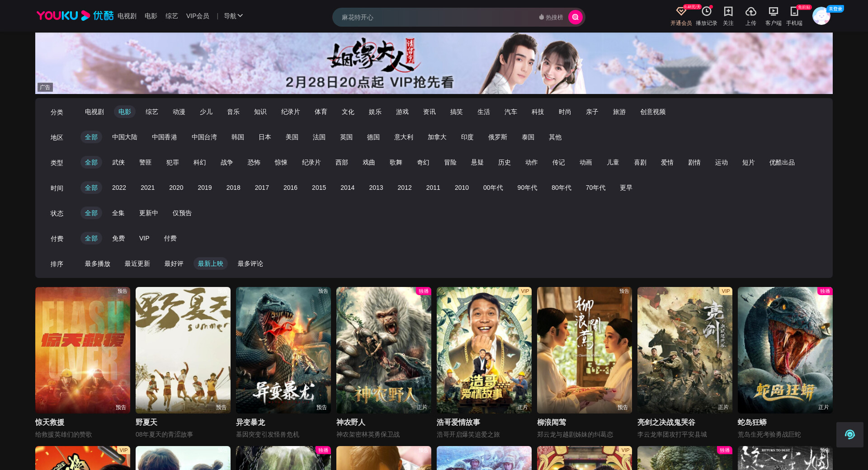Click the upload cloud icon 上传
Viewport: 868px width, 470px height.
[x=750, y=16]
